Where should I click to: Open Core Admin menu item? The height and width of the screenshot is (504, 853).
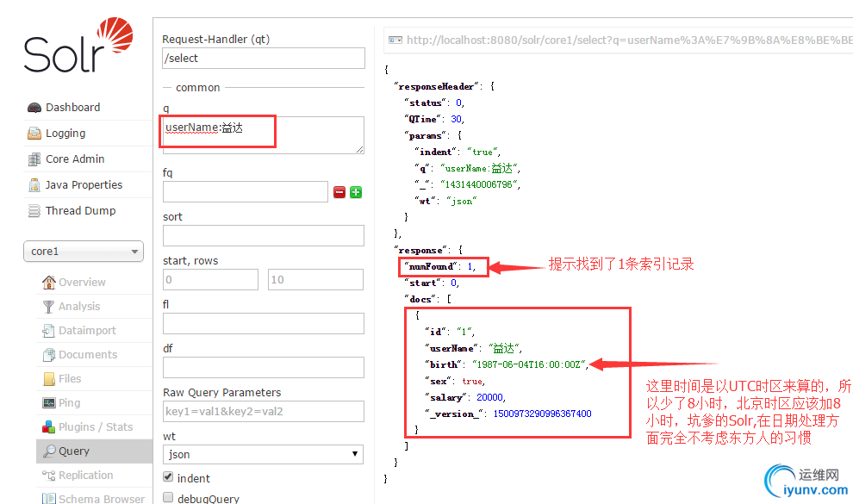click(75, 159)
